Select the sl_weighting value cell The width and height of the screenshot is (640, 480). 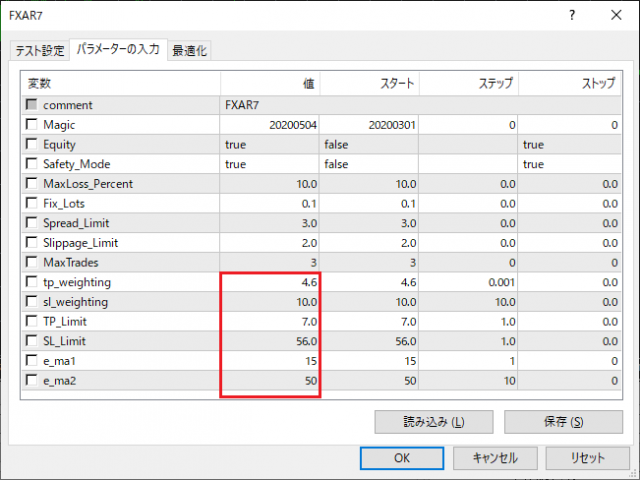269,302
